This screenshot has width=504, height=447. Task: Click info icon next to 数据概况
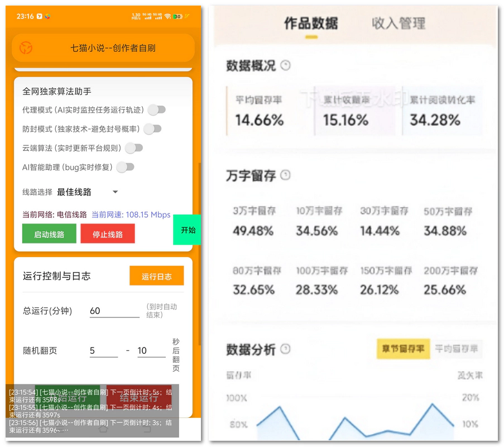(x=286, y=65)
